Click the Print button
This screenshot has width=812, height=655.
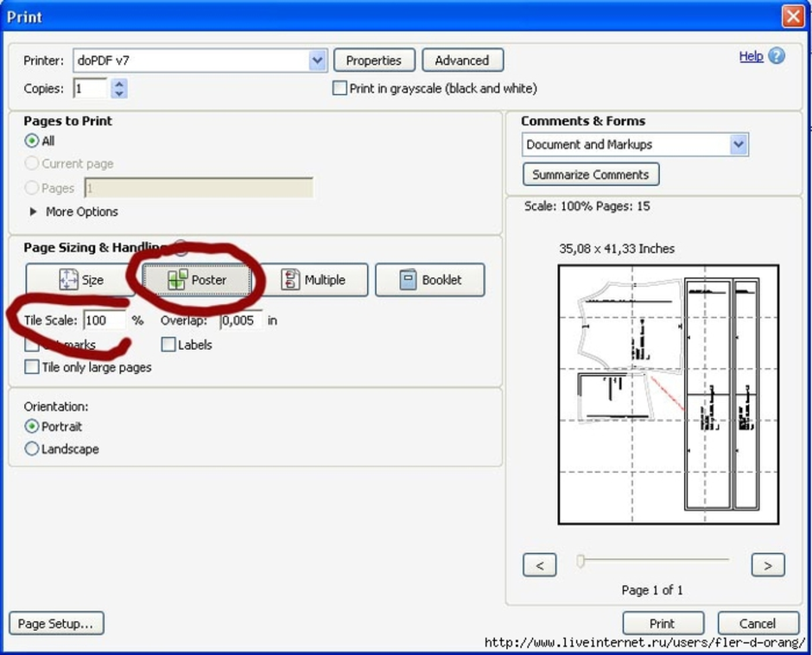point(663,623)
